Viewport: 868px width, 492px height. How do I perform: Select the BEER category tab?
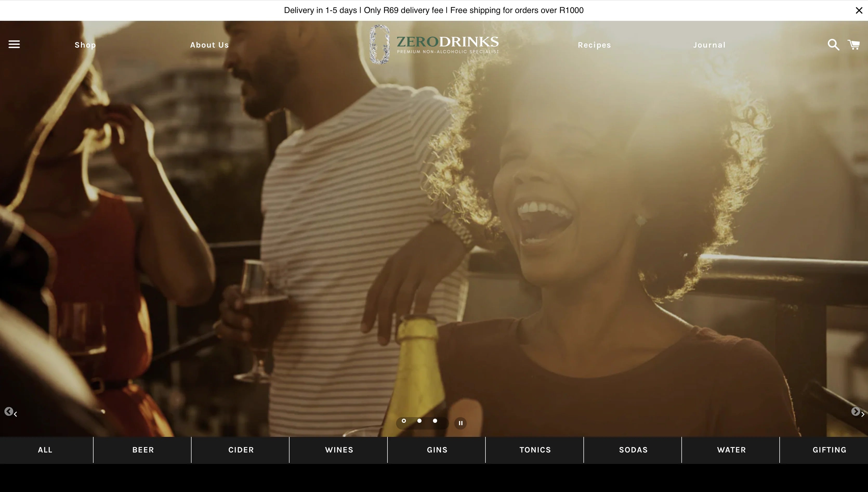point(143,450)
